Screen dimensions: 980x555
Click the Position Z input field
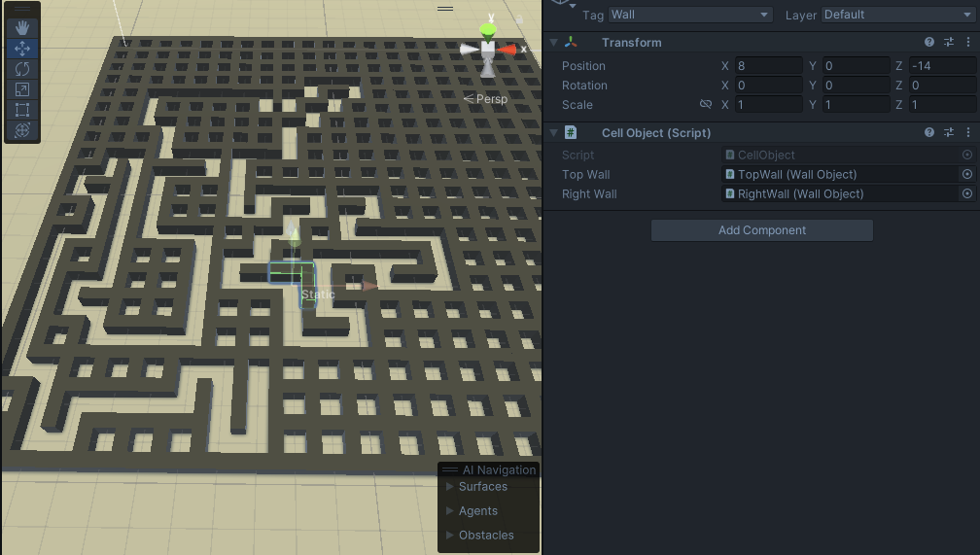(942, 66)
